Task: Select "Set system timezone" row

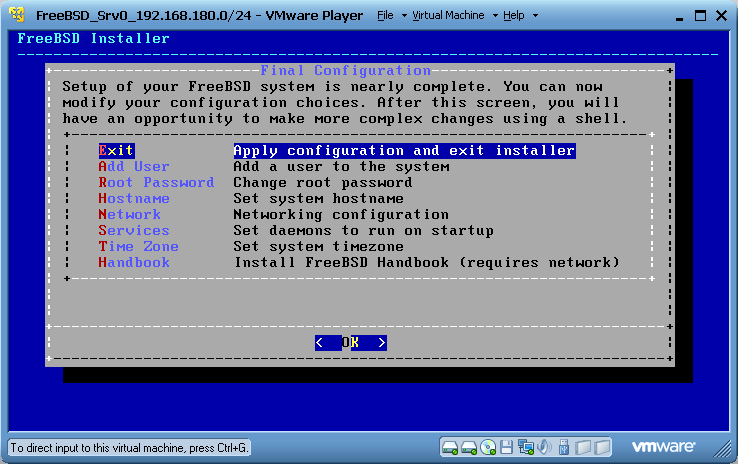Action: pyautogui.click(x=318, y=247)
